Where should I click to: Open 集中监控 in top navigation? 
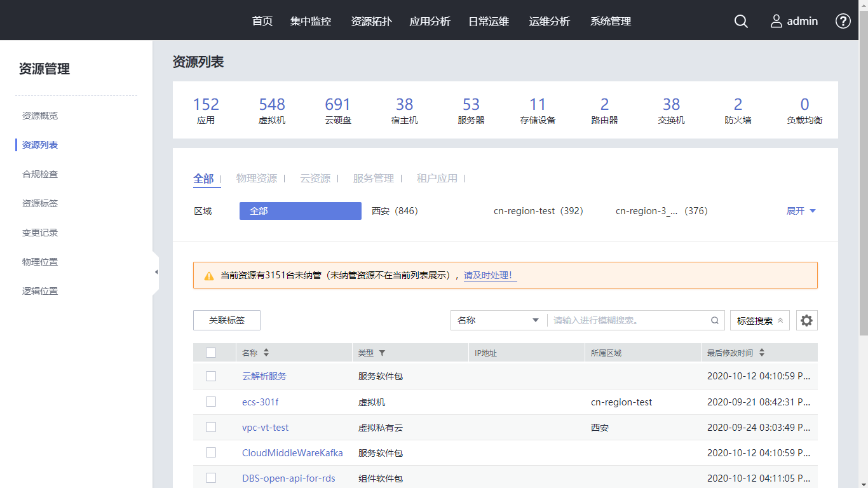[311, 21]
